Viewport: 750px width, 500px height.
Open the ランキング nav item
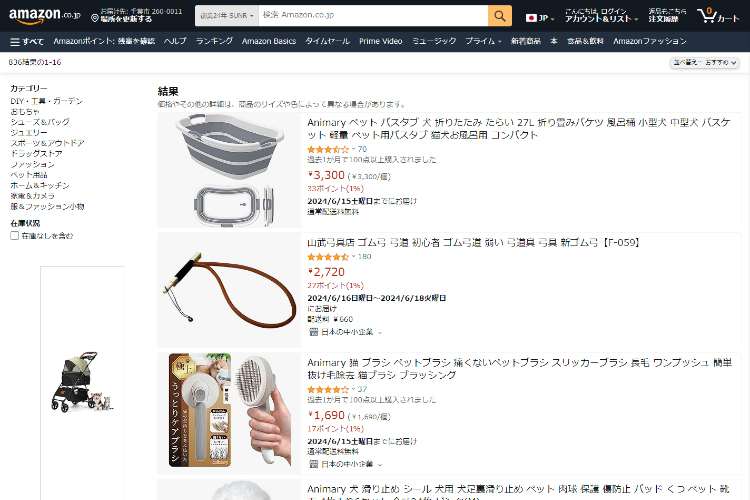[x=214, y=42]
